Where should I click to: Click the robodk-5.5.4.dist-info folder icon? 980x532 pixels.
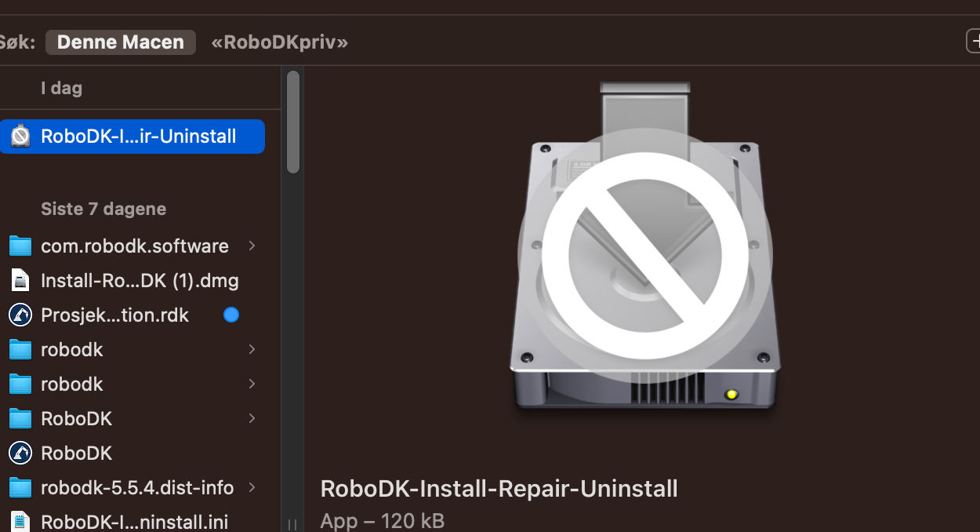point(20,488)
